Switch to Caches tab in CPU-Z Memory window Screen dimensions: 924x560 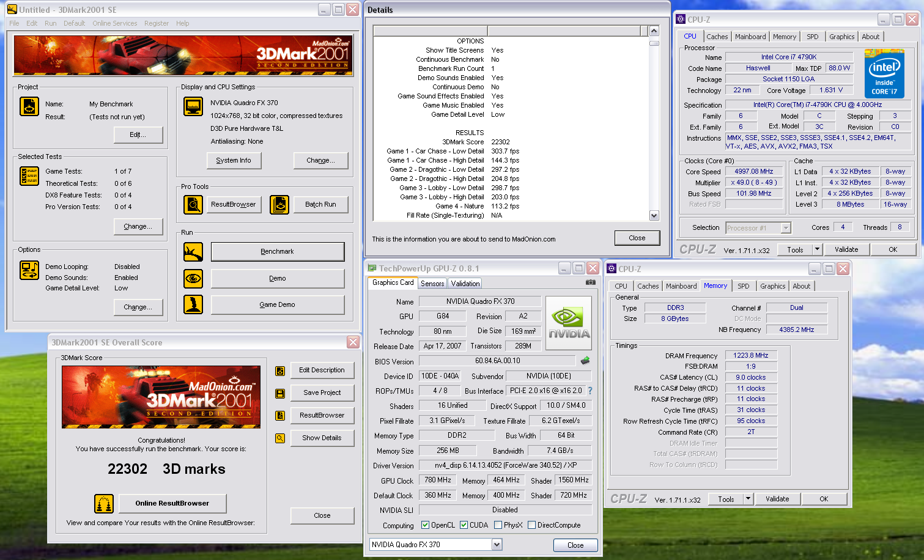click(648, 286)
